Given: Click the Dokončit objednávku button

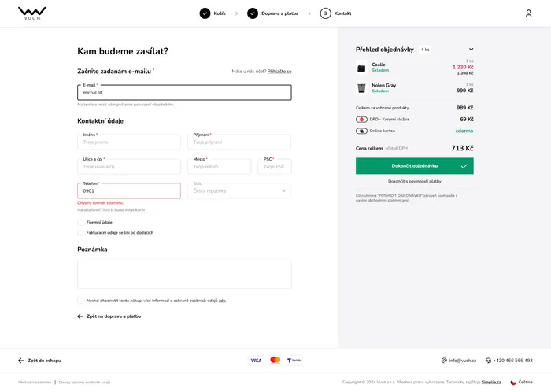Looking at the screenshot, I should 415,166.
